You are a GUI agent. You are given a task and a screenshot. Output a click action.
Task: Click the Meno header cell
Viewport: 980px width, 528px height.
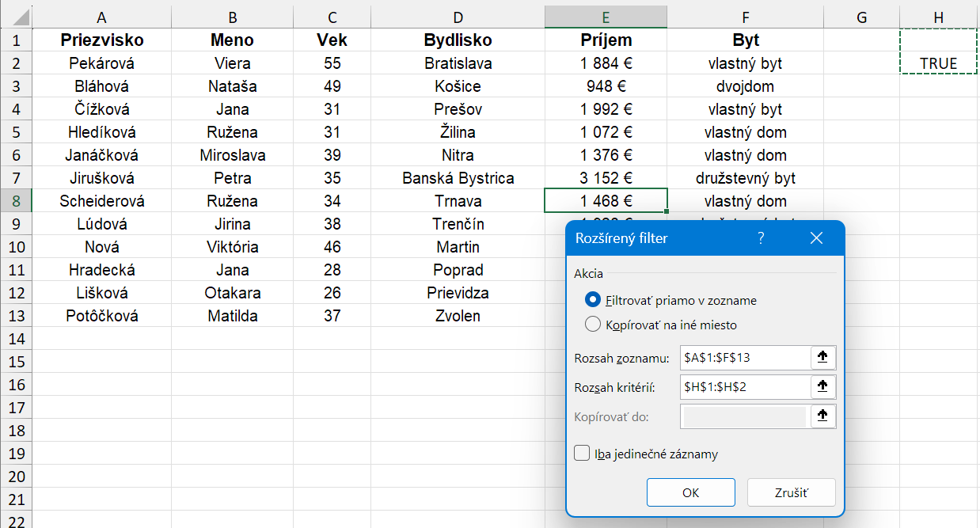point(232,40)
